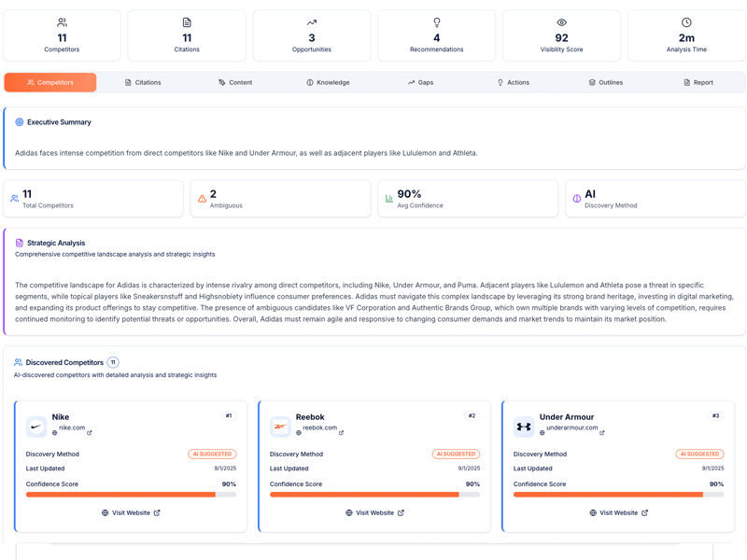Open the Knowledge tab
This screenshot has width=747, height=560.
(x=328, y=82)
